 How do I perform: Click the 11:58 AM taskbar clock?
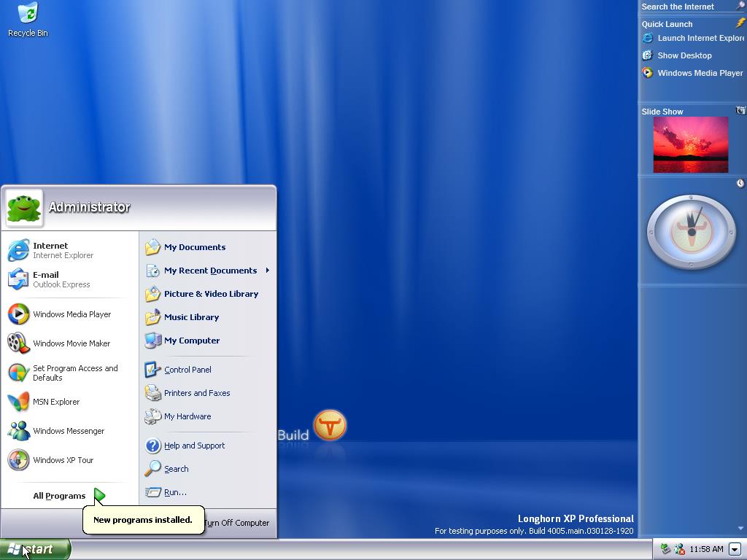[706, 549]
